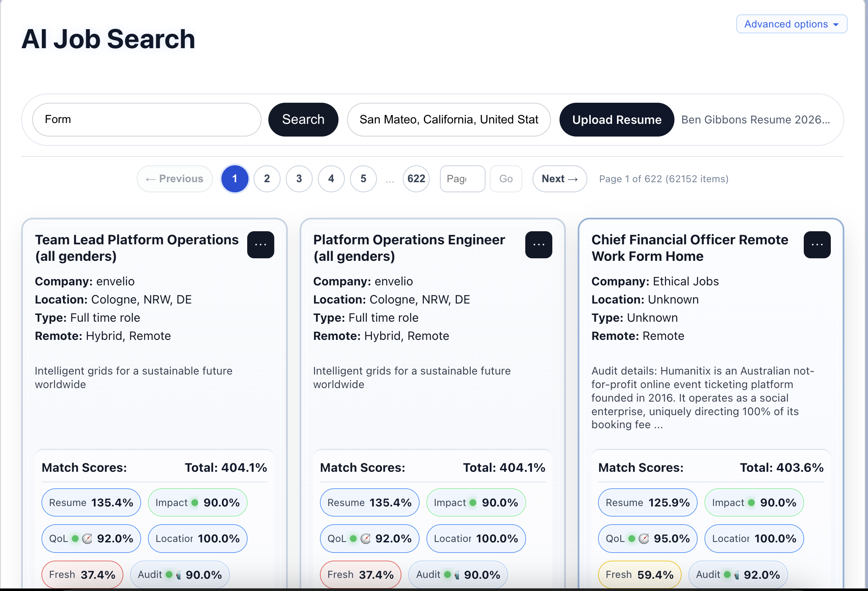Screen dimensions: 868x591
Task: Click the Search button
Action: coord(303,120)
